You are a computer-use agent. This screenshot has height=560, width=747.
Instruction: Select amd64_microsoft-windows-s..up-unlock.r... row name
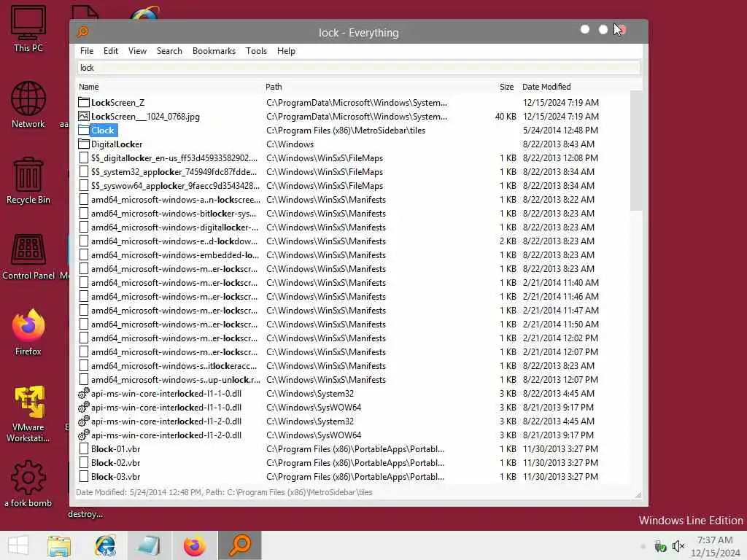[x=175, y=379]
